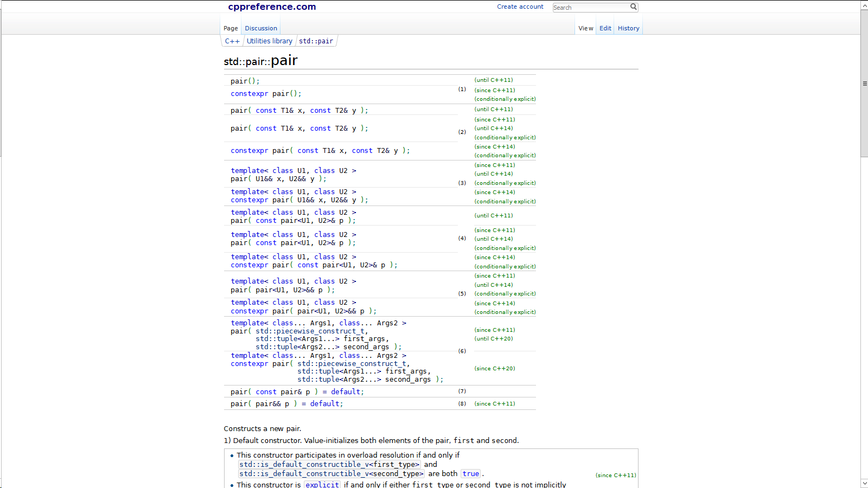This screenshot has width=868, height=488.
Task: Focus the Search input field
Action: pos(590,8)
